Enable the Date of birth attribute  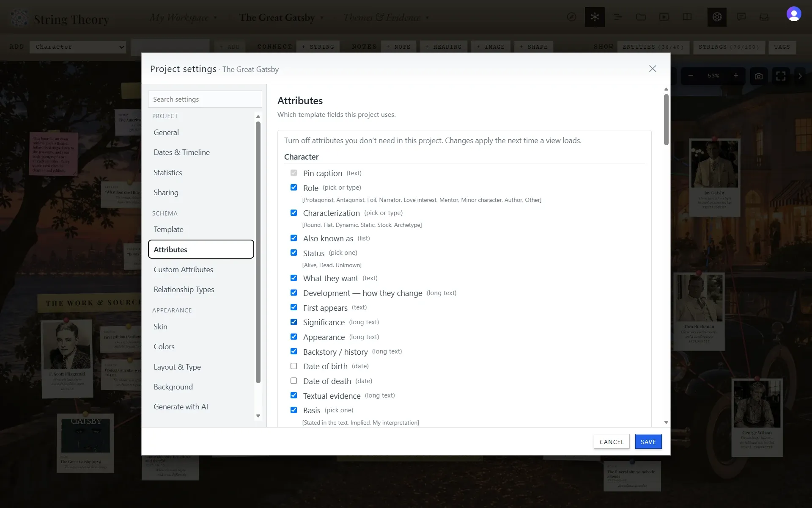pyautogui.click(x=294, y=366)
